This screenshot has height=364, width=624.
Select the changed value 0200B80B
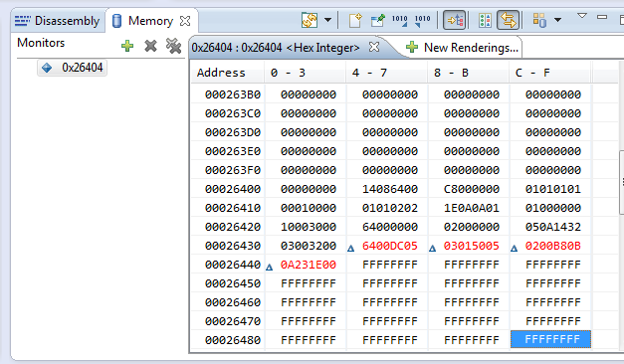[x=552, y=246]
